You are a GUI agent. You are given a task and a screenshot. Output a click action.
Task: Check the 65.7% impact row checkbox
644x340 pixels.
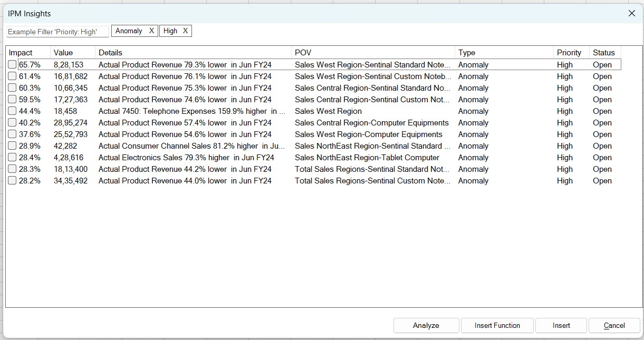(x=12, y=64)
